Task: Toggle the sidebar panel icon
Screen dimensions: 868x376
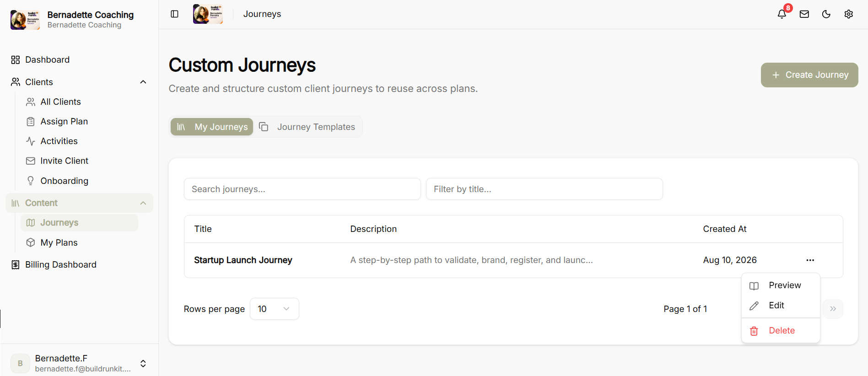Action: (174, 14)
